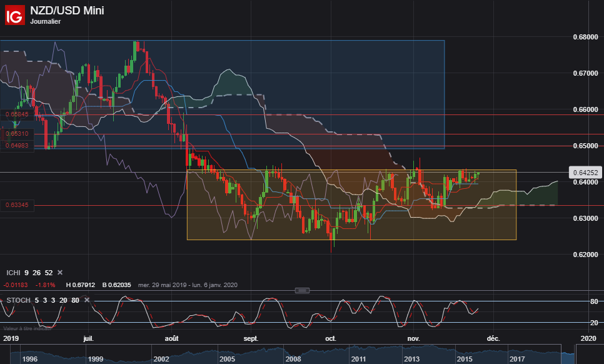
Task: Click the NZD/USD Mini instrument title
Action: (x=67, y=11)
